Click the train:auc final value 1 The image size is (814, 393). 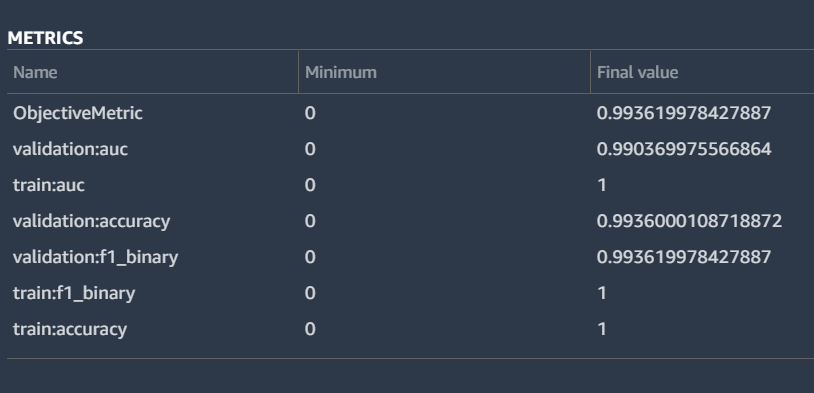(x=602, y=185)
